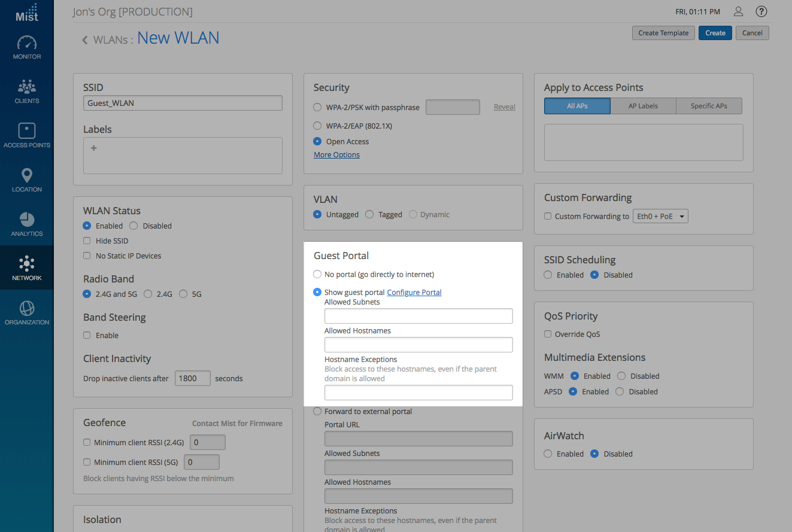Expand More Options under Security
Screen dimensions: 792x532
336,154
